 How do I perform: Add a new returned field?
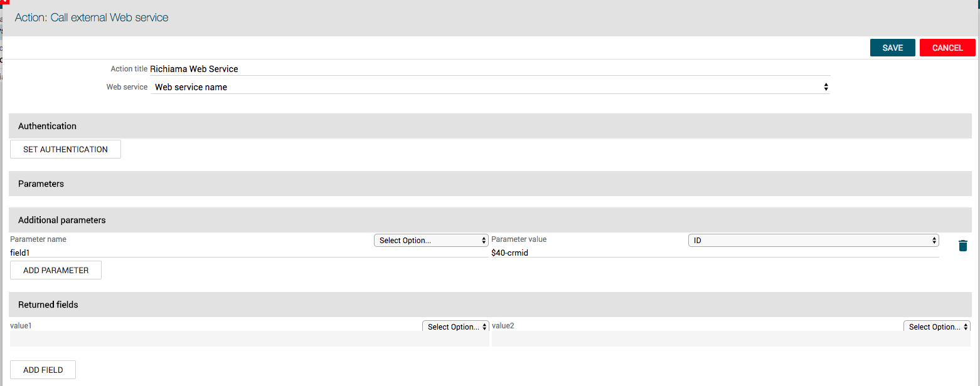tap(43, 370)
